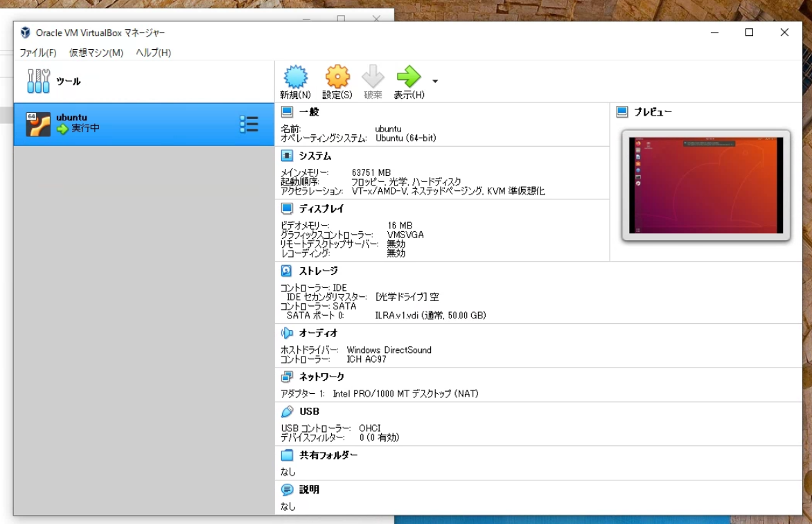Click the ubuntu name value in 一般
The image size is (812, 524).
389,129
